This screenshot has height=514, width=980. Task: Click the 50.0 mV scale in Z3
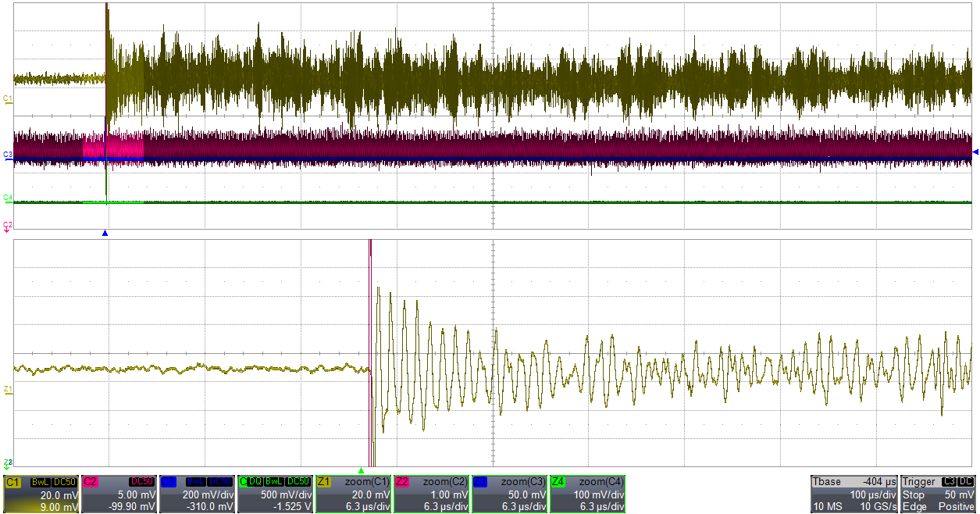click(x=529, y=494)
